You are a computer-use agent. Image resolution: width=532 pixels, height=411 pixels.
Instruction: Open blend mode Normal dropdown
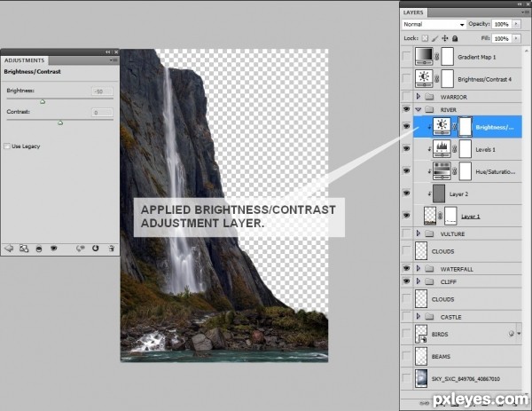click(x=434, y=25)
